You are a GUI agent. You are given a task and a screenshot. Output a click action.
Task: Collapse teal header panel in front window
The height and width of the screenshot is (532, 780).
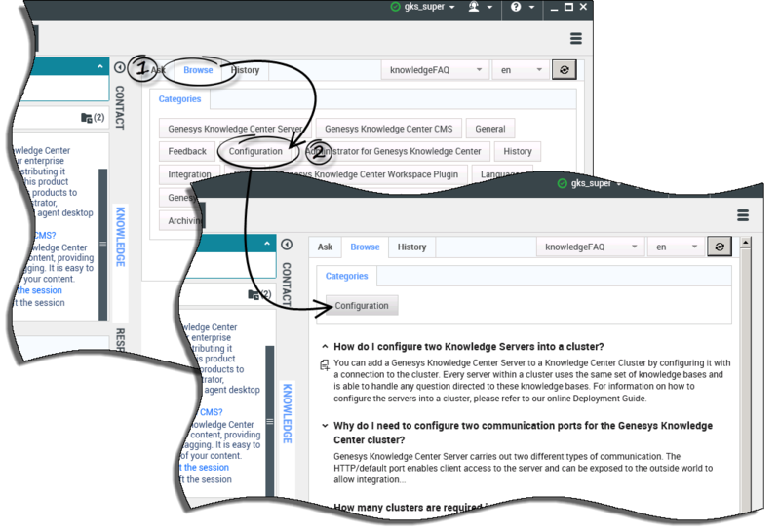267,244
